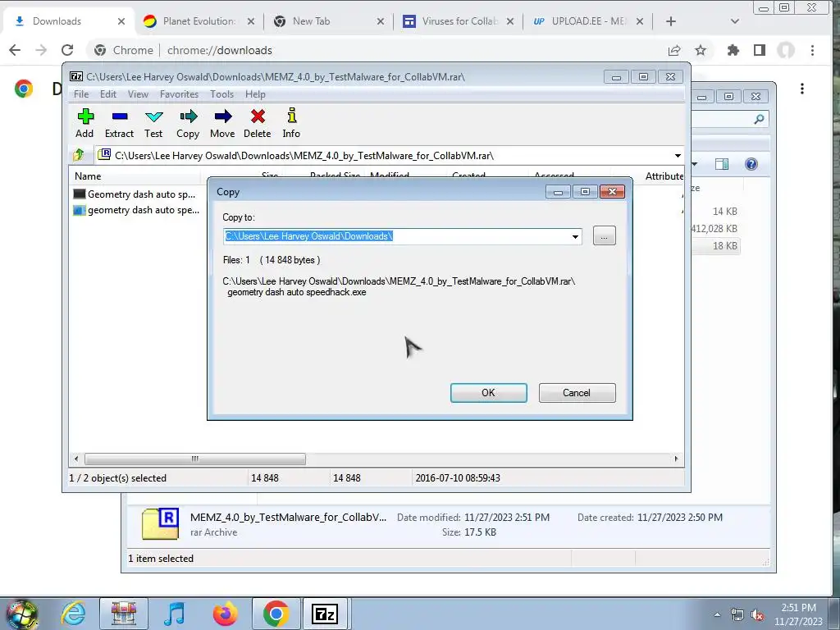Click the Attributes column header
The height and width of the screenshot is (630, 840).
[x=664, y=176]
